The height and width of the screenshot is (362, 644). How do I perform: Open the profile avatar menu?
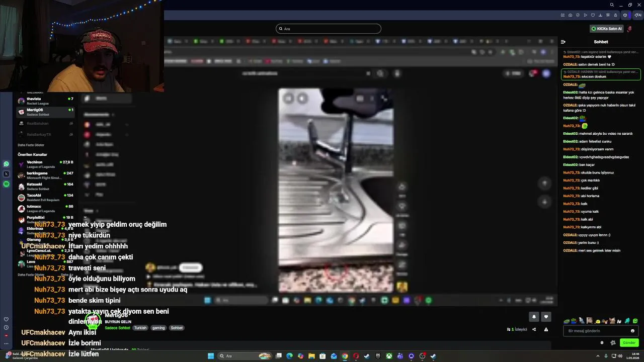point(629,29)
